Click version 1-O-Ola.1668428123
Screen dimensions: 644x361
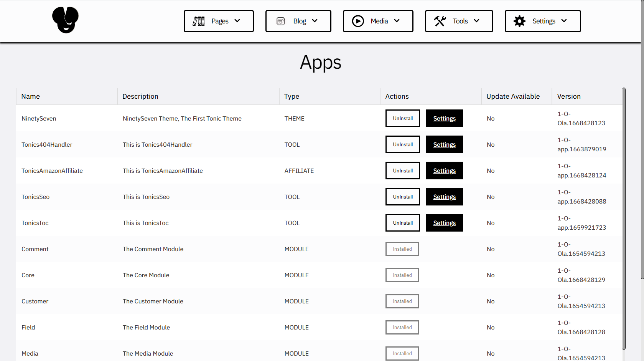pyautogui.click(x=581, y=118)
